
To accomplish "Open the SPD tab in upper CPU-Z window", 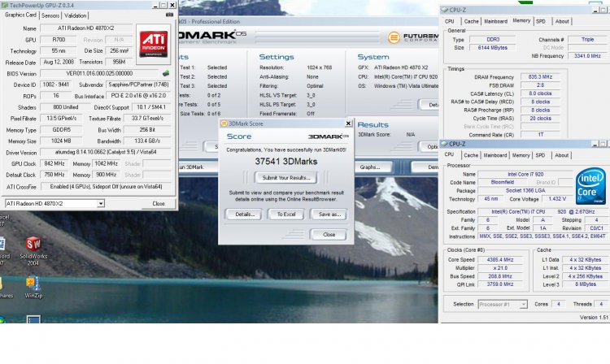I will point(541,21).
